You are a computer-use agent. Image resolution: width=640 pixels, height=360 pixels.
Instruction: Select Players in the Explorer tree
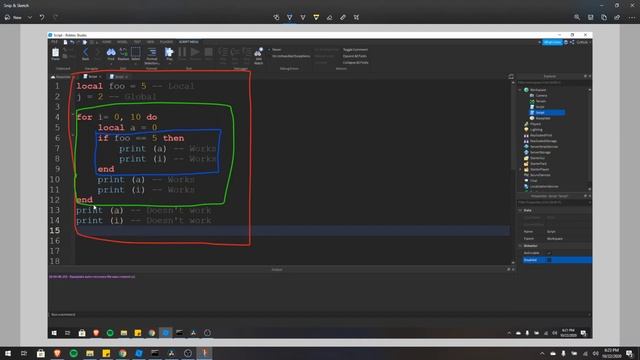535,124
